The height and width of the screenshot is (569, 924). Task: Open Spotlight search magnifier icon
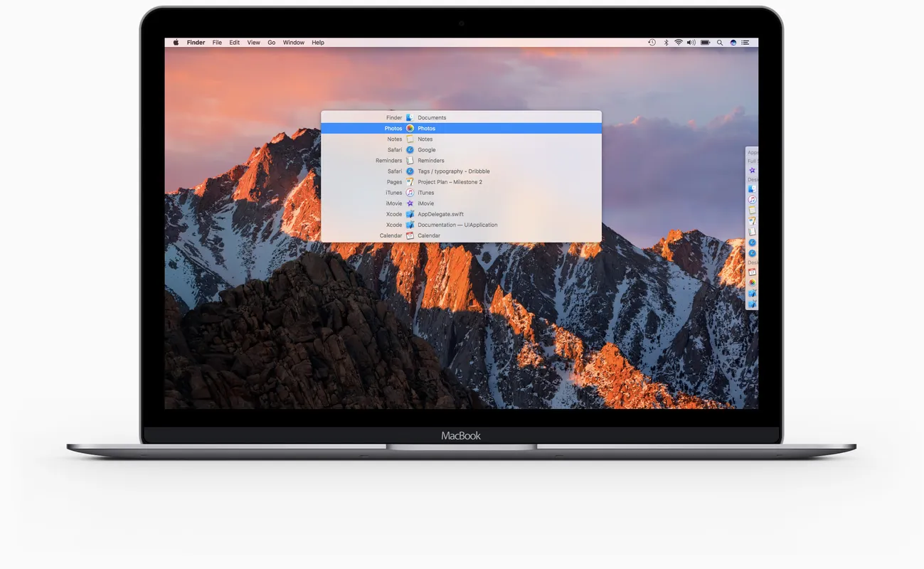(720, 43)
